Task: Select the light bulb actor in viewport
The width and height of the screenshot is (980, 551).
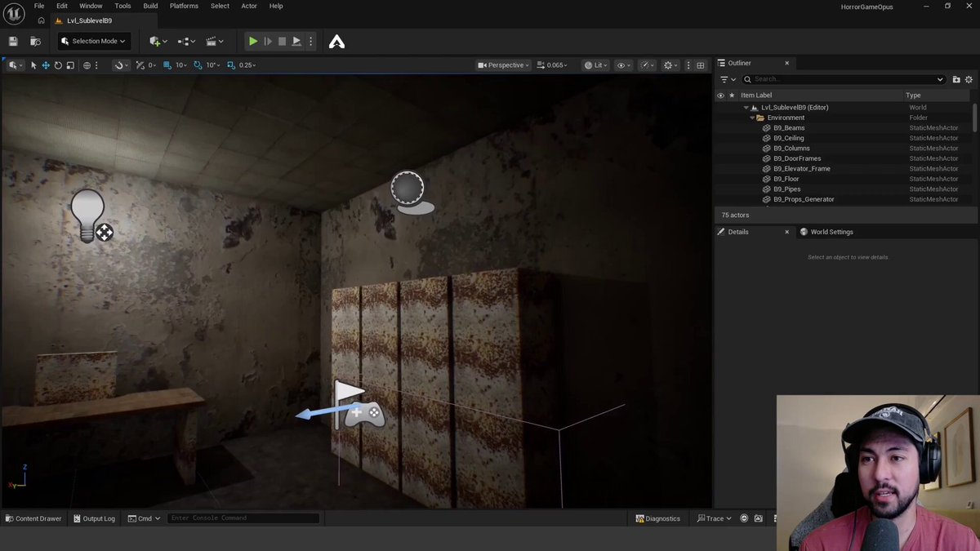Action: tap(87, 216)
